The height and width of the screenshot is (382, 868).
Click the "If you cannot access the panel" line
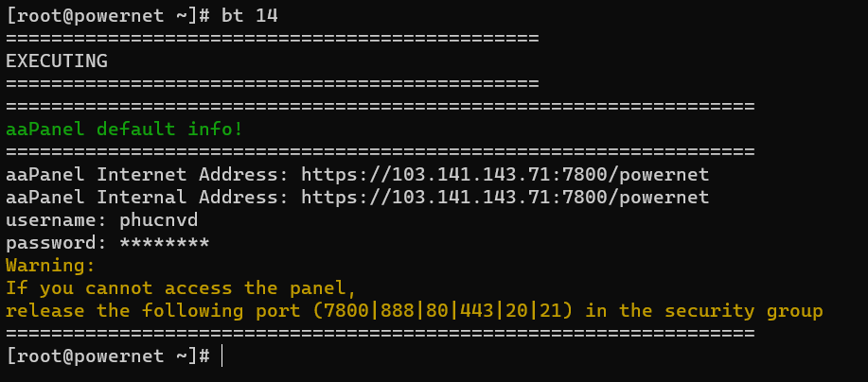(181, 288)
